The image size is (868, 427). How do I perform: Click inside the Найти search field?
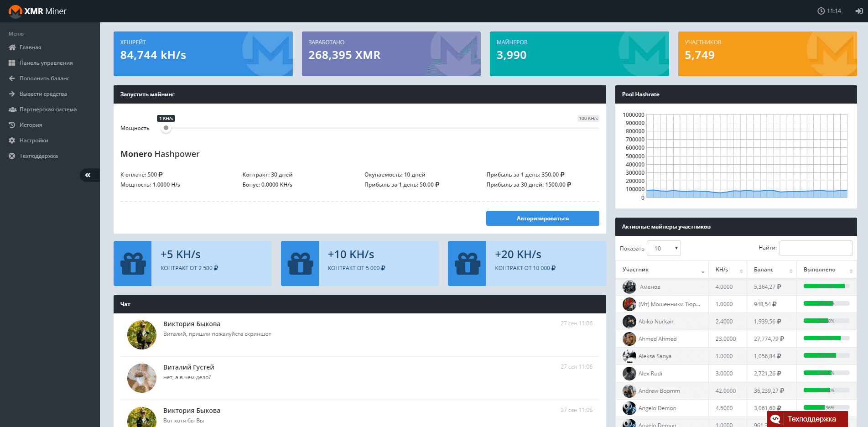[x=816, y=248]
